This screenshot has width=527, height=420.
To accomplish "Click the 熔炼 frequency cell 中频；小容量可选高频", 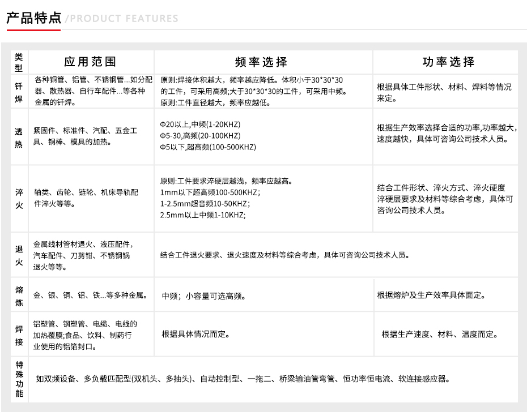I will coord(204,295).
